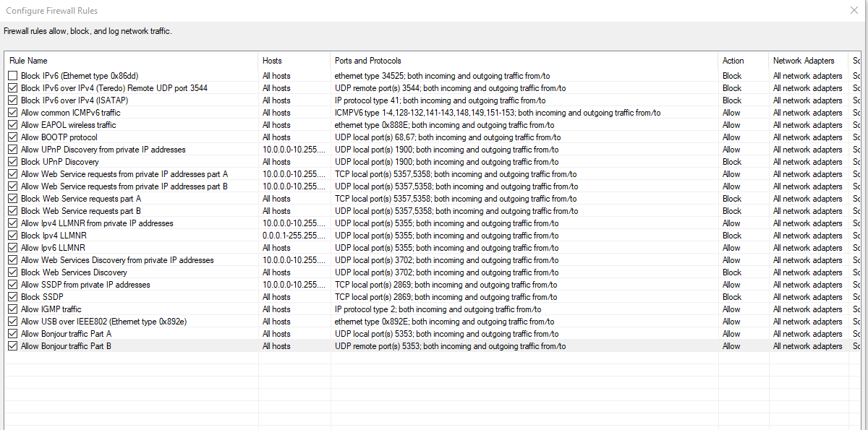
Task: Uncheck Allow USB over IEEE802 rule
Action: [12, 322]
